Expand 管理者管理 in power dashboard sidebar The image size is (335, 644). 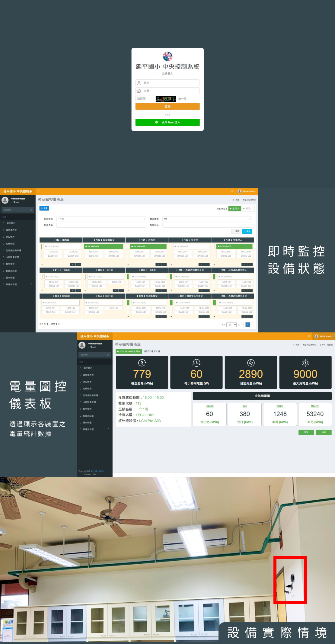tap(94, 429)
